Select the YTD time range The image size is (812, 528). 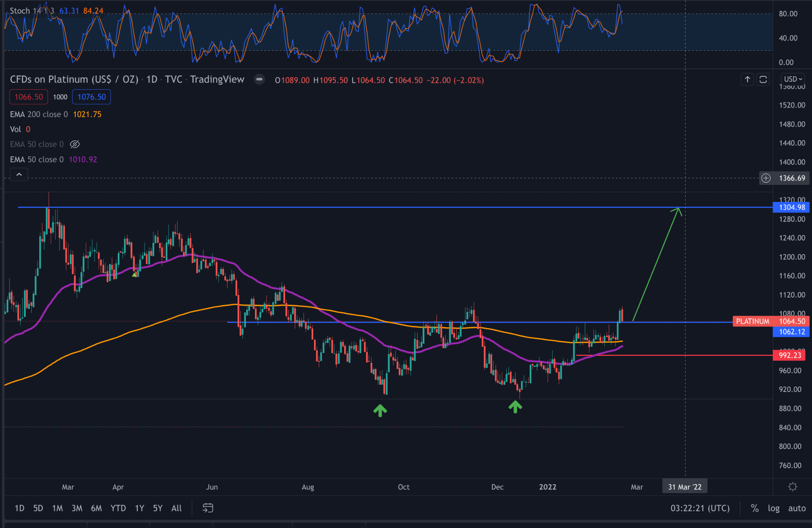coord(118,508)
